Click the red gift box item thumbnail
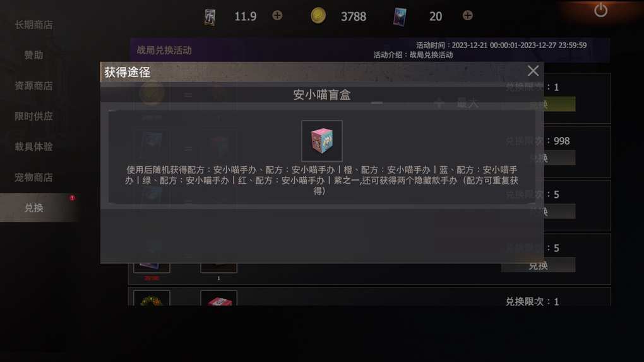This screenshot has height=362, width=644. (x=218, y=299)
